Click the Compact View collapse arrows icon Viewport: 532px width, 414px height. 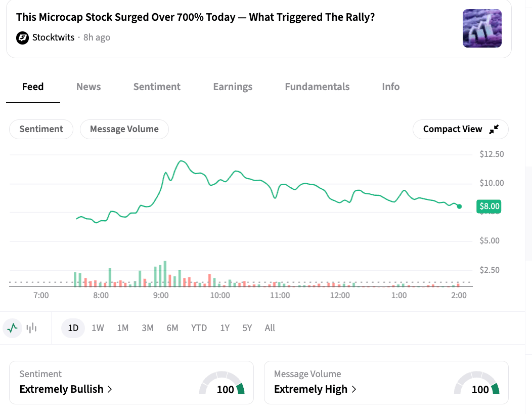coord(494,129)
